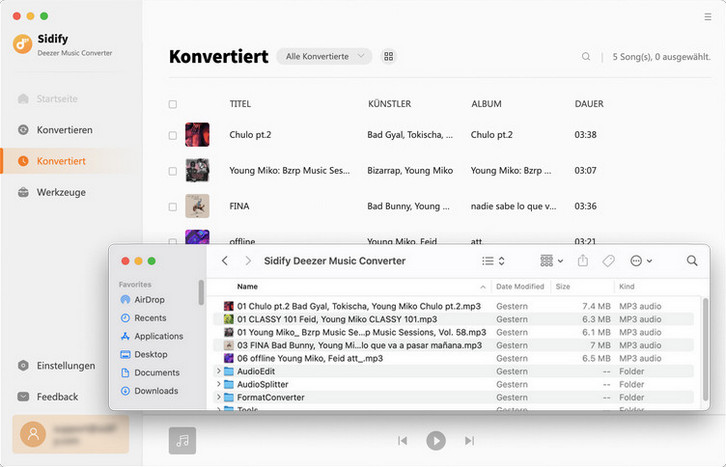Select 01 CLASSY 101 mp3 file
726x467 pixels.
(454, 319)
